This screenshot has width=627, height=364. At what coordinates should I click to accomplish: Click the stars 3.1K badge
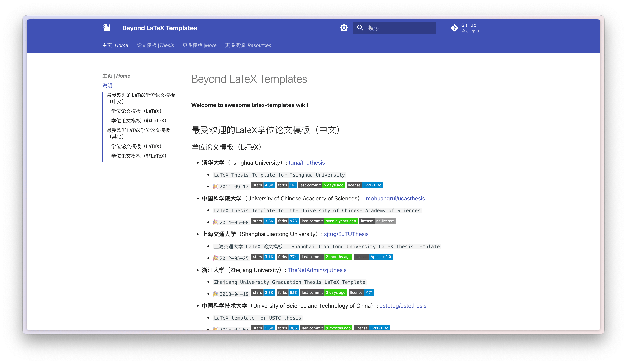(x=263, y=257)
